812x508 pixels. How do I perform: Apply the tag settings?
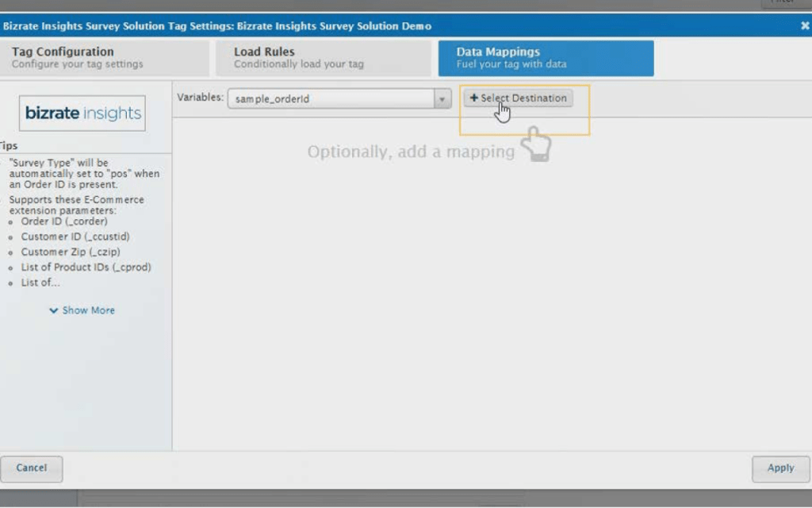click(x=780, y=468)
